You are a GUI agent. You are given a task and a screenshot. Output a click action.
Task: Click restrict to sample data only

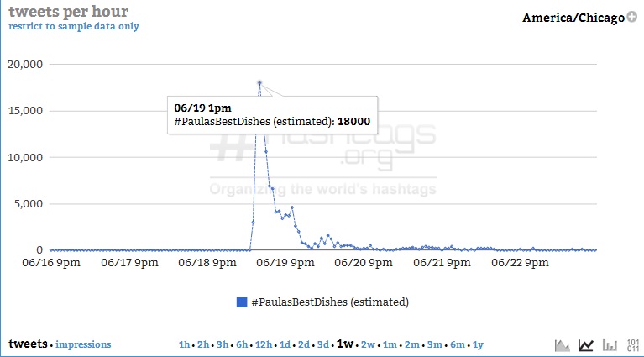point(74,26)
